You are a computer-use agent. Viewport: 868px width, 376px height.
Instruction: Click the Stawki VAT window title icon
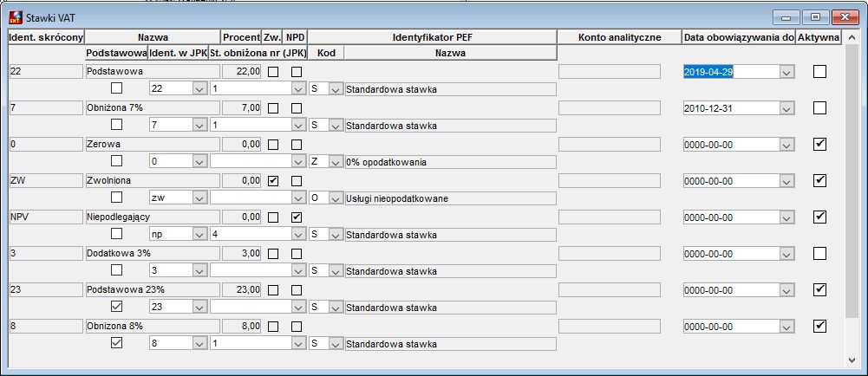[16, 17]
